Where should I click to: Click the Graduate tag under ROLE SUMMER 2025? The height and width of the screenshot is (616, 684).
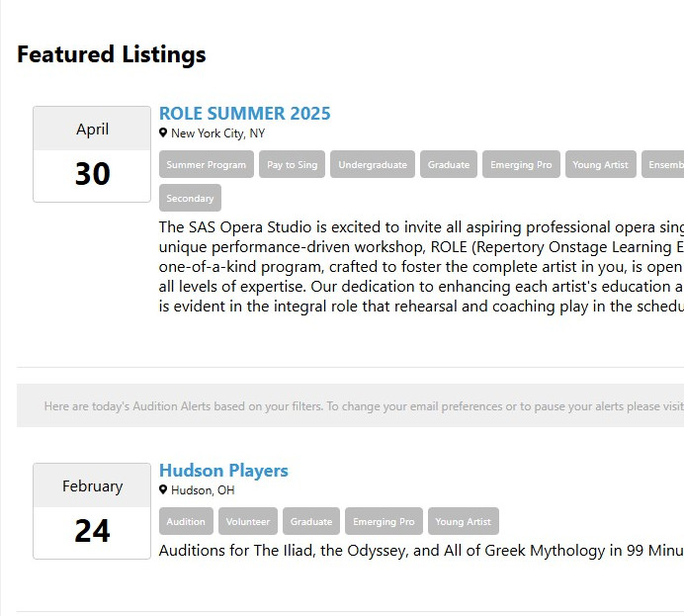(449, 164)
